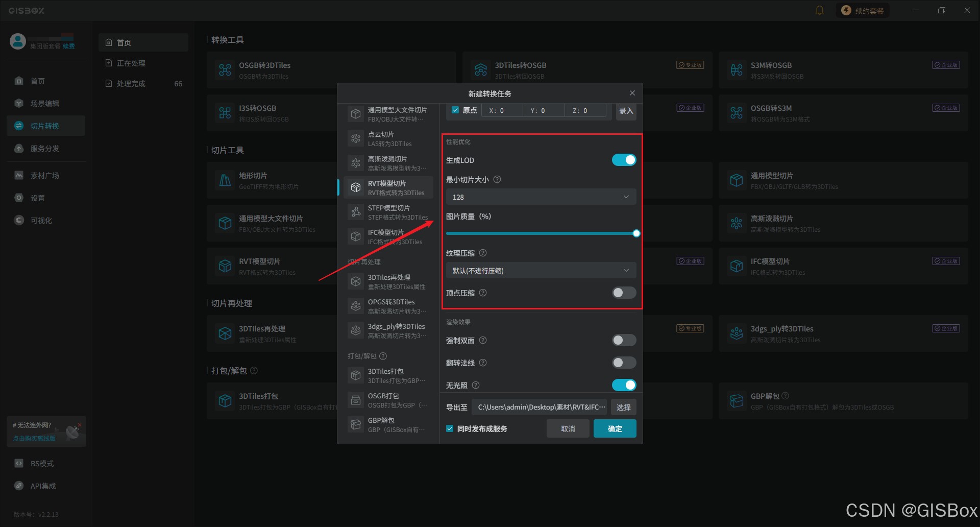Open 服务分发 in the sidebar
The width and height of the screenshot is (980, 527).
tap(46, 148)
